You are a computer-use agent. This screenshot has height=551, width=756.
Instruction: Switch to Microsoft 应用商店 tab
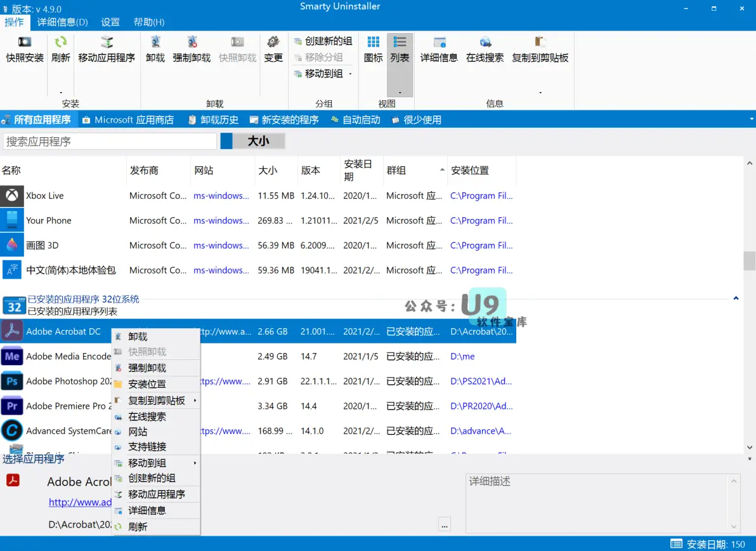pos(127,119)
